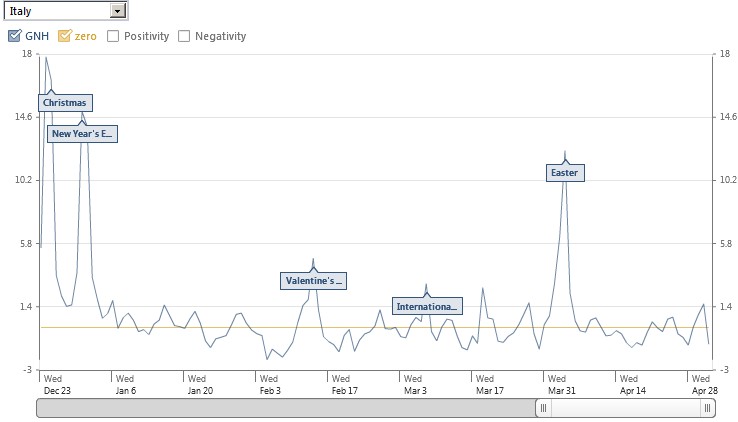
Task: Enable the Positivity checkbox
Action: coord(114,36)
